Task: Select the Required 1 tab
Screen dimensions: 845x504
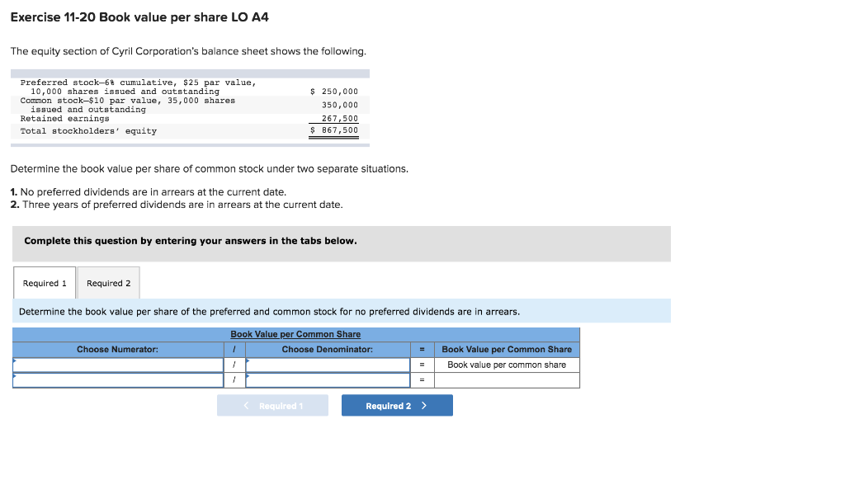Action: point(45,282)
